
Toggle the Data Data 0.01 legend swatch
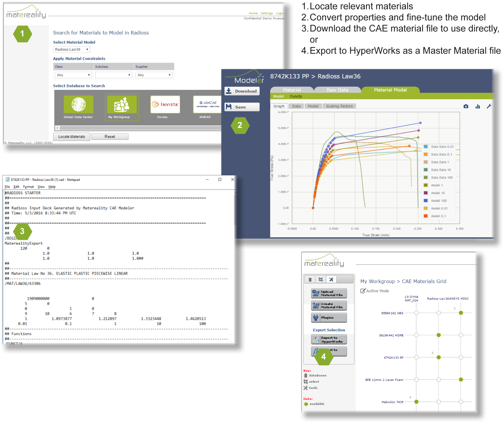point(426,147)
